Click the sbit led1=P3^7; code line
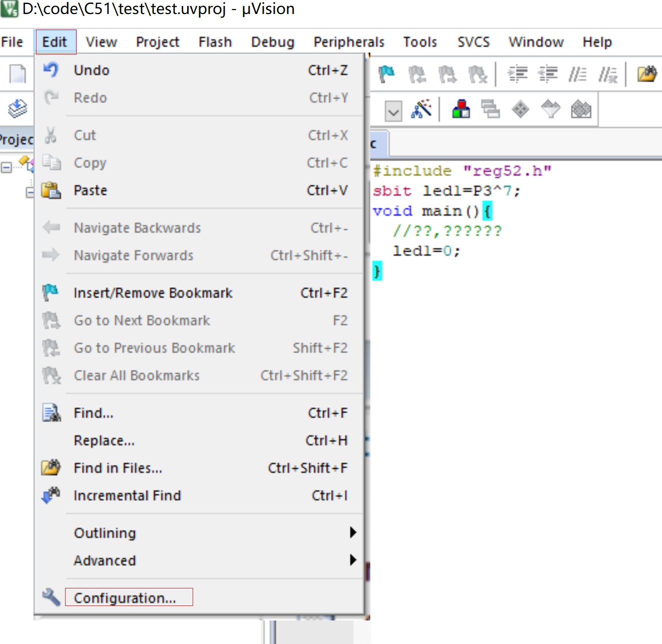This screenshot has width=662, height=644. [446, 191]
